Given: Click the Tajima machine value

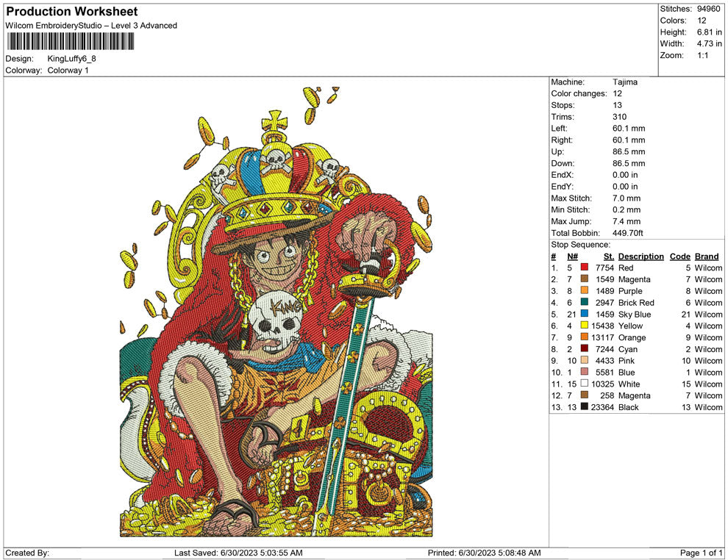Looking at the screenshot, I should pyautogui.click(x=624, y=82).
